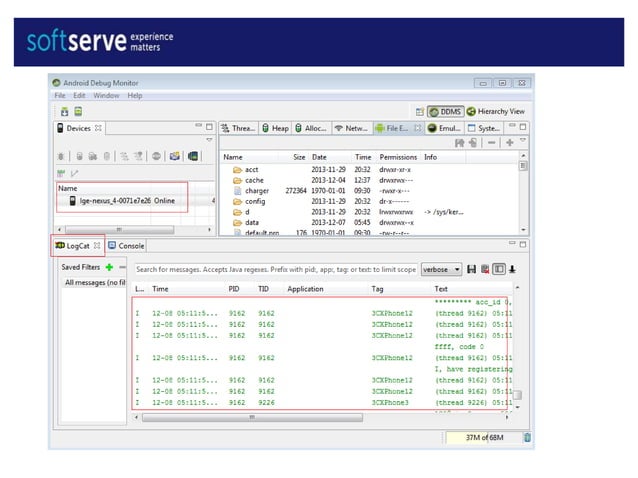638x478 pixels.
Task: Toggle the saved filters view display icon
Action: pyautogui.click(x=498, y=268)
